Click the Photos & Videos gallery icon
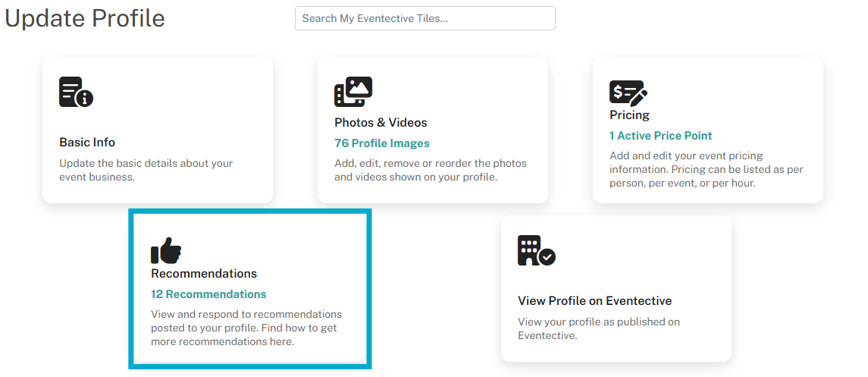This screenshot has height=377, width=868. tap(353, 92)
